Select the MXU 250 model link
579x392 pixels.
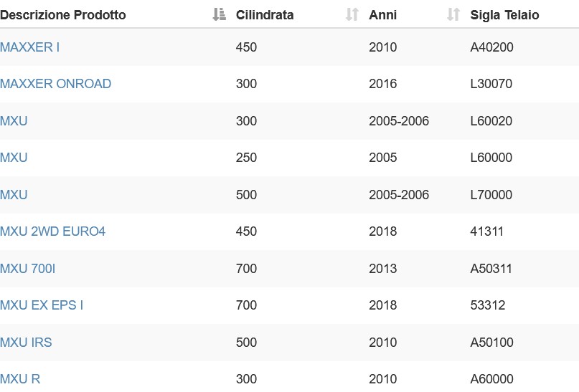point(14,158)
